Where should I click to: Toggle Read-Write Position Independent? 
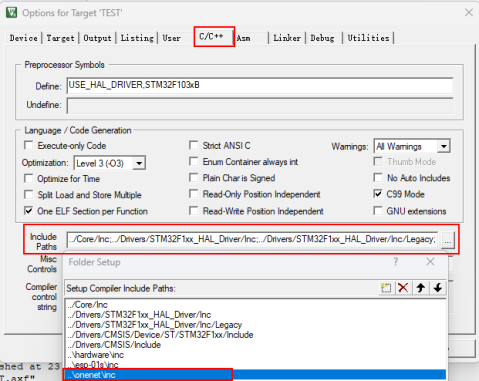[x=193, y=211]
